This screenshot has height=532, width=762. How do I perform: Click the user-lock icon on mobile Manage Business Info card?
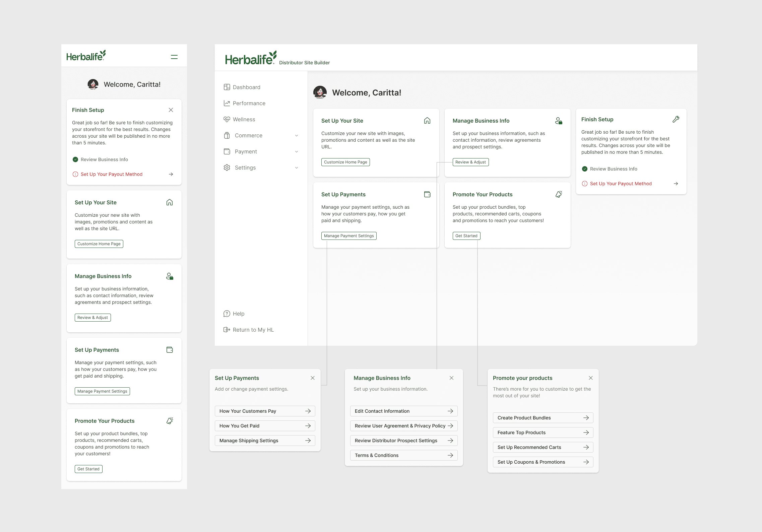coord(170,276)
